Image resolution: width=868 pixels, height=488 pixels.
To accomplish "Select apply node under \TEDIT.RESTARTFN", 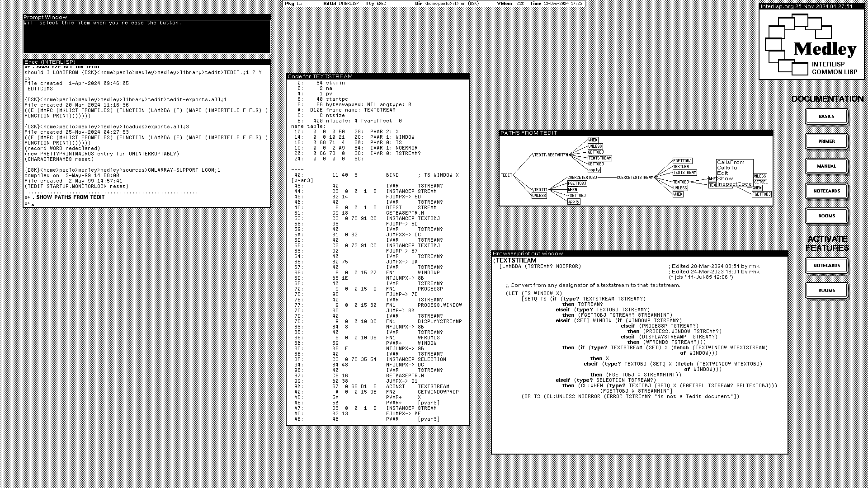I will pos(594,170).
